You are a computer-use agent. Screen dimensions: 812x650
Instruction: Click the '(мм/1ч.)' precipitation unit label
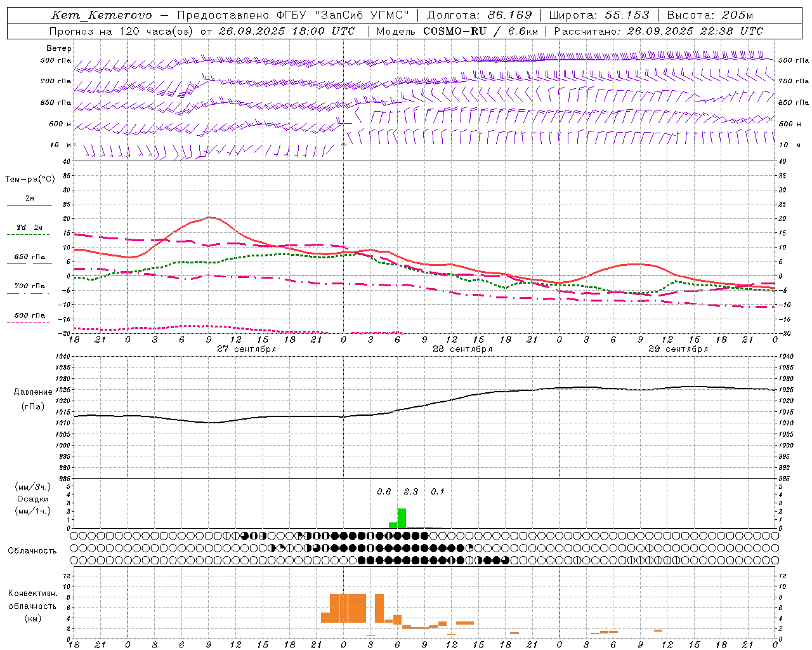[x=33, y=511]
